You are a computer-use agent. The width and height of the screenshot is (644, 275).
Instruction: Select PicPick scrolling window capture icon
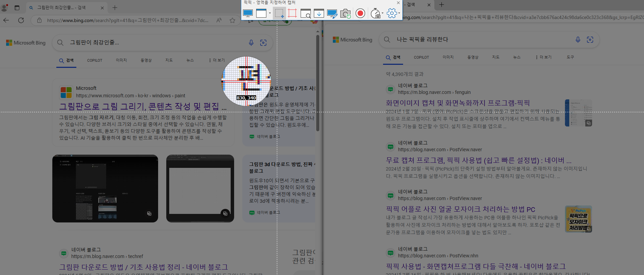point(319,13)
